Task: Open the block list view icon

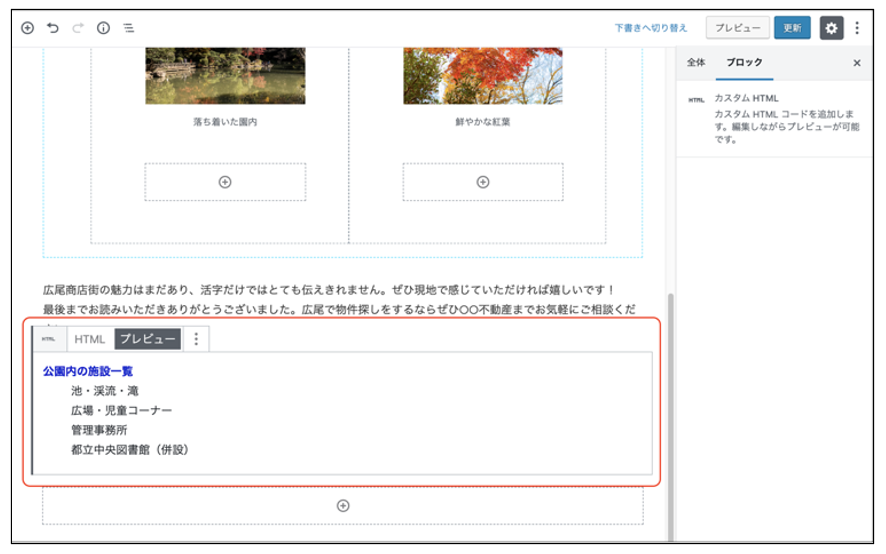Action: point(128,28)
